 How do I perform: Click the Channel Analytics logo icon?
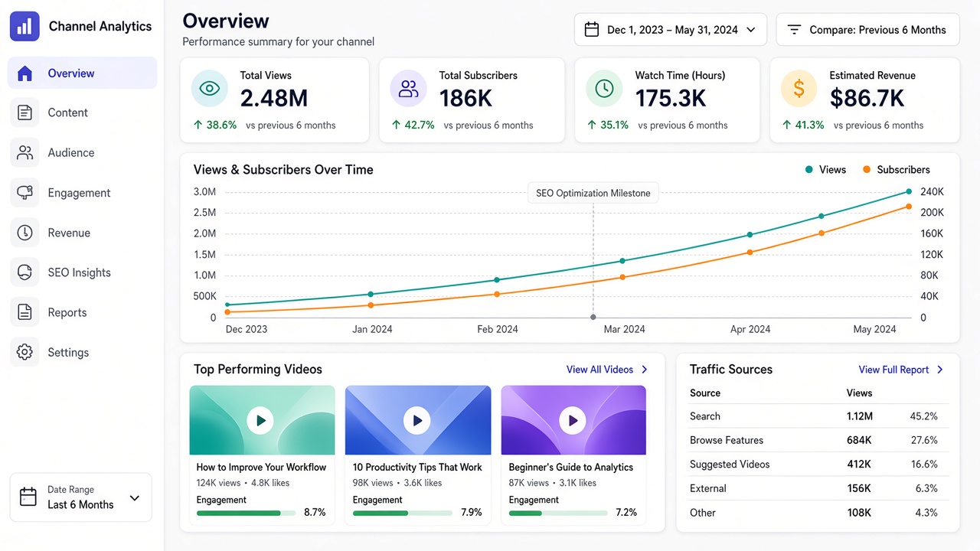(24, 26)
